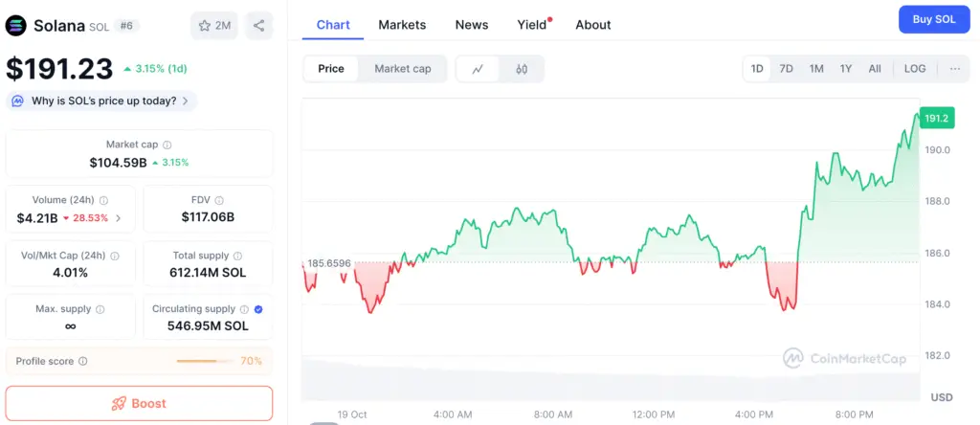This screenshot has height=425, width=980.
Task: Select the line chart type icon
Action: pyautogui.click(x=479, y=69)
